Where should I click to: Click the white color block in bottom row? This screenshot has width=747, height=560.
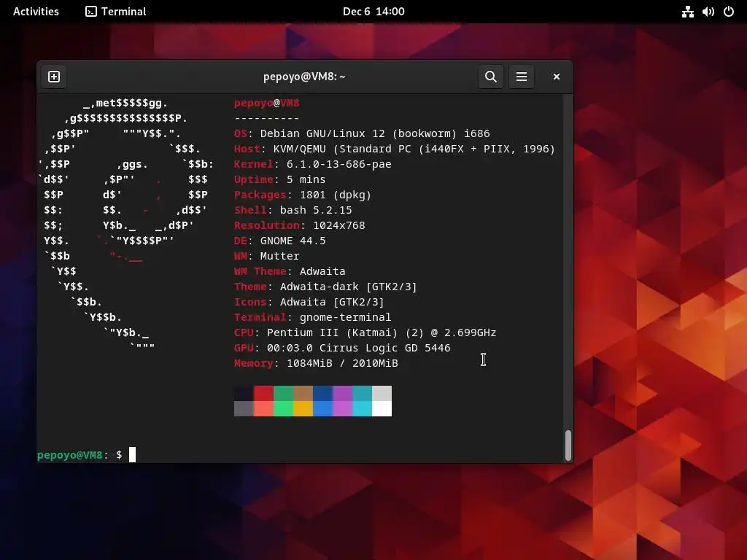pos(382,408)
